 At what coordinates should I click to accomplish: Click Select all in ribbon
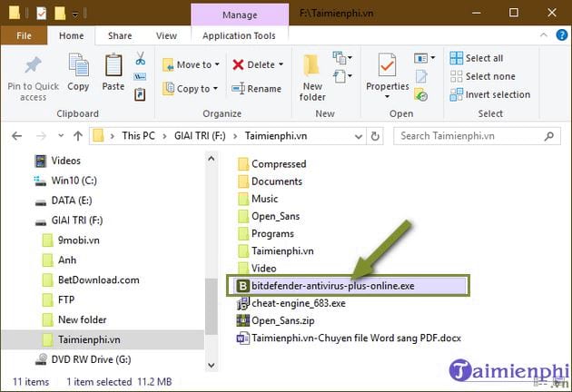[x=483, y=58]
